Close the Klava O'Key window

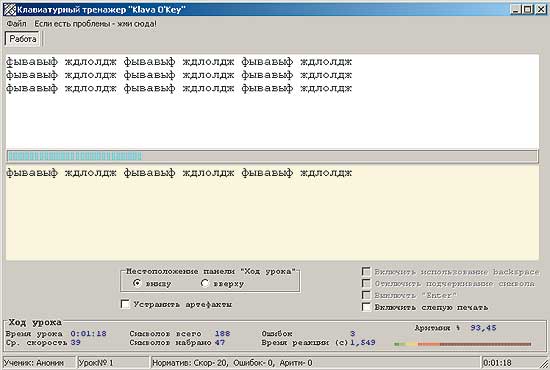tap(541, 9)
